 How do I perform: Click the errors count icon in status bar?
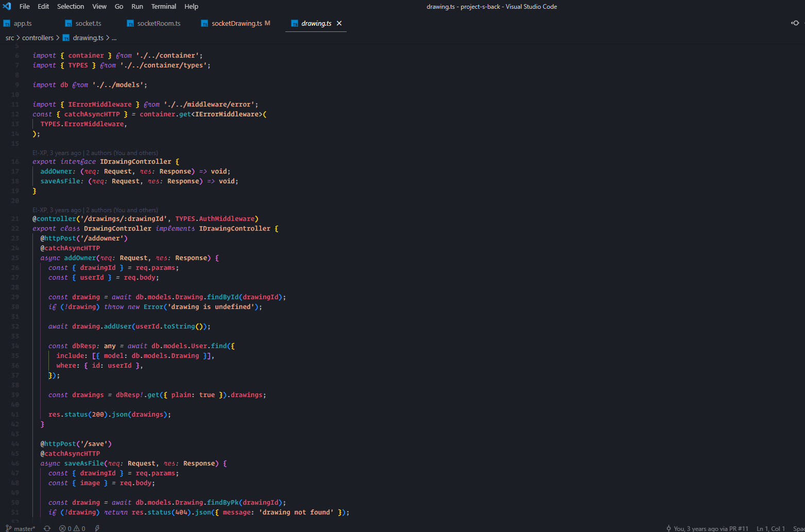pos(62,528)
